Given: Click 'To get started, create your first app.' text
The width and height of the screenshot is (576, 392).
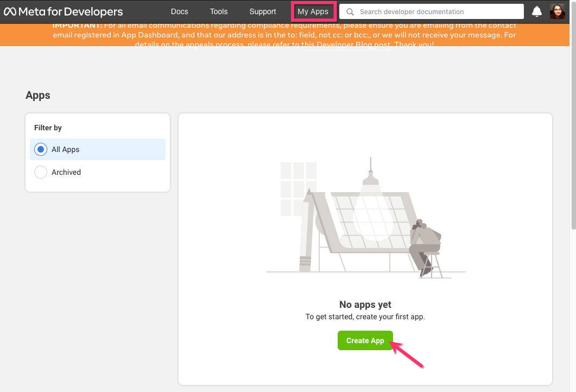Looking at the screenshot, I should click(x=365, y=317).
